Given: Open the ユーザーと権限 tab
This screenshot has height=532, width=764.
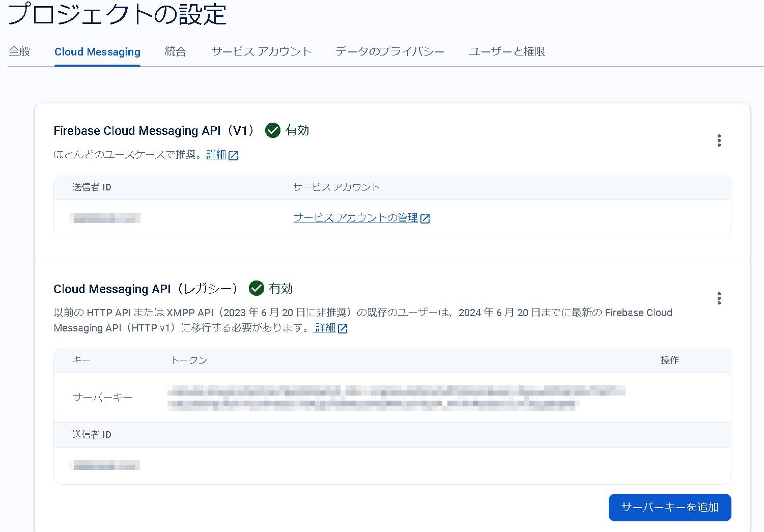Looking at the screenshot, I should tap(507, 51).
